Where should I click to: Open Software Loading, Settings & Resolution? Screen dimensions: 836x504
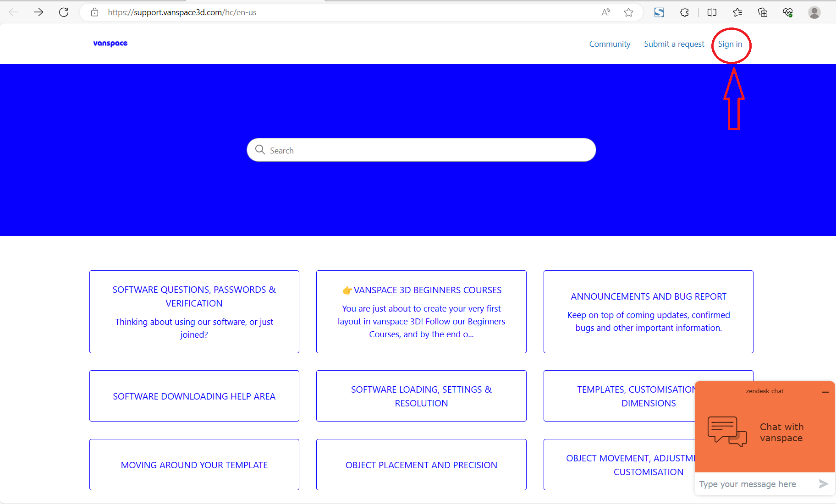click(422, 396)
